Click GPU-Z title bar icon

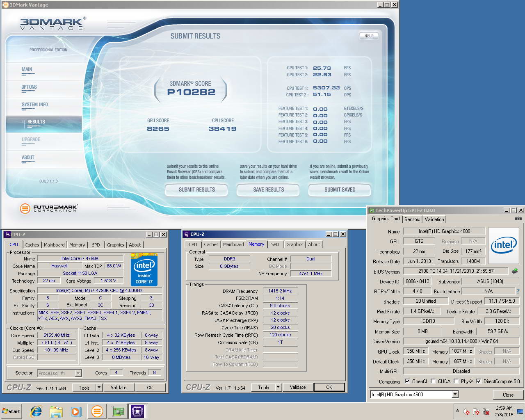coord(372,210)
